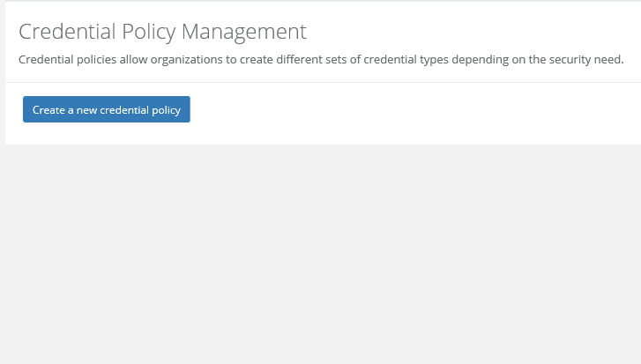Image resolution: width=641 pixels, height=364 pixels.
Task: Click the Credential Policy Management heading
Action: (162, 32)
